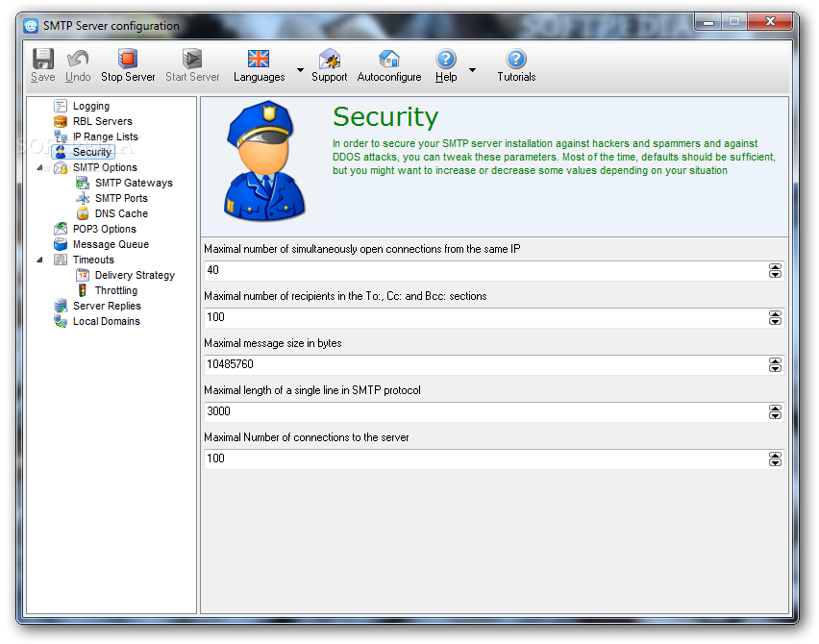Open Throttling settings
819x644 pixels.
tap(116, 290)
